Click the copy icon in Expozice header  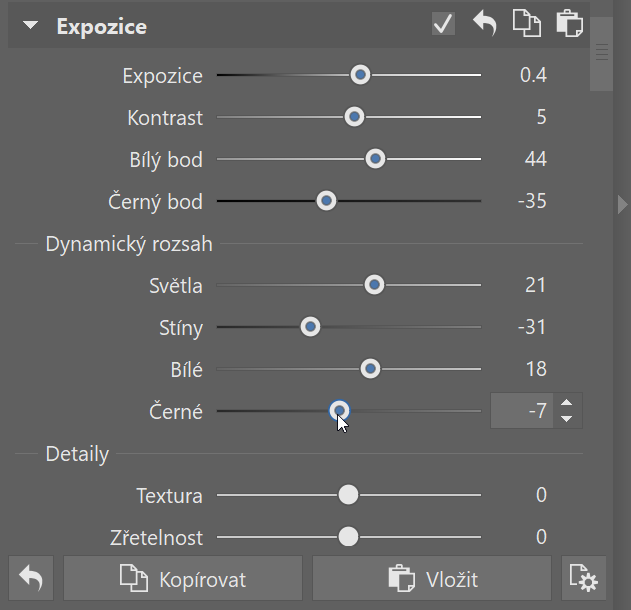[527, 23]
